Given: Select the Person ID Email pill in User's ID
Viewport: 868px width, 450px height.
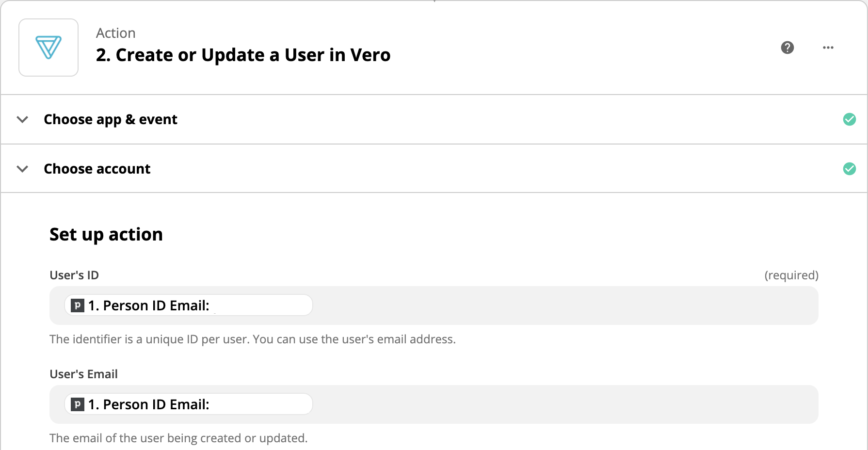Looking at the screenshot, I should [188, 305].
